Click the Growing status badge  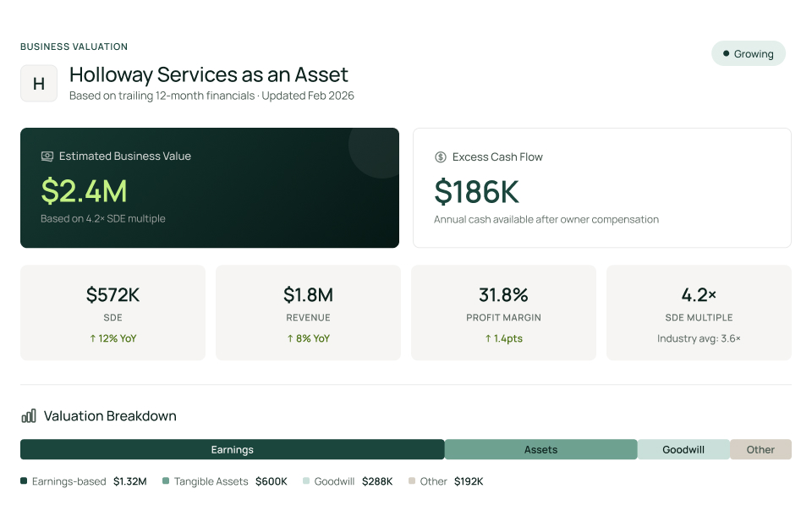click(x=749, y=54)
